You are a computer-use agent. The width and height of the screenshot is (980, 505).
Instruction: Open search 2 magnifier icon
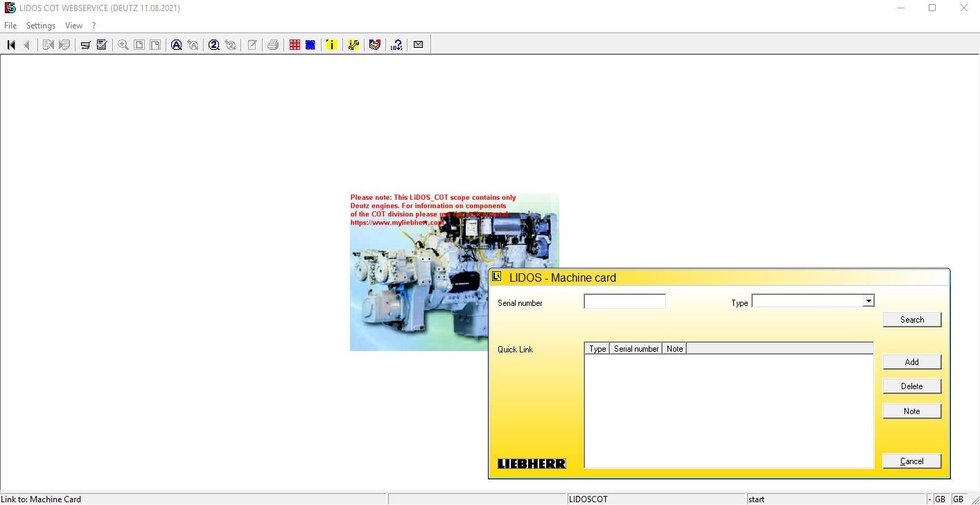point(214,45)
